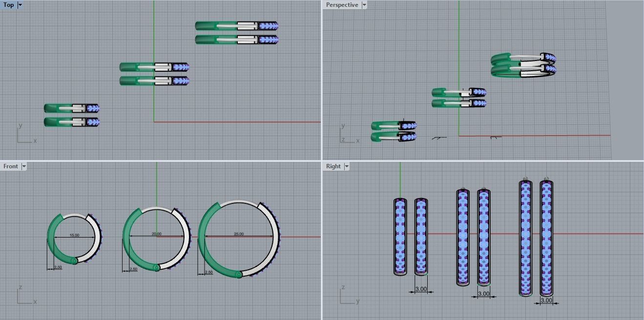The height and width of the screenshot is (320, 644).
Task: Select the 20.00 diameter dimension text
Action: [x=156, y=234]
